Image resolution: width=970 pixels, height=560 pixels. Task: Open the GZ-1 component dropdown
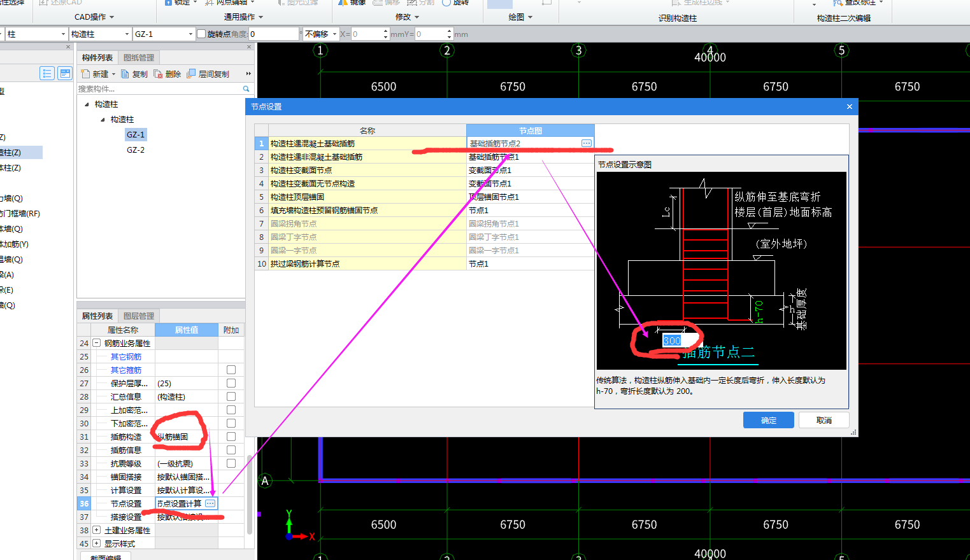(190, 34)
